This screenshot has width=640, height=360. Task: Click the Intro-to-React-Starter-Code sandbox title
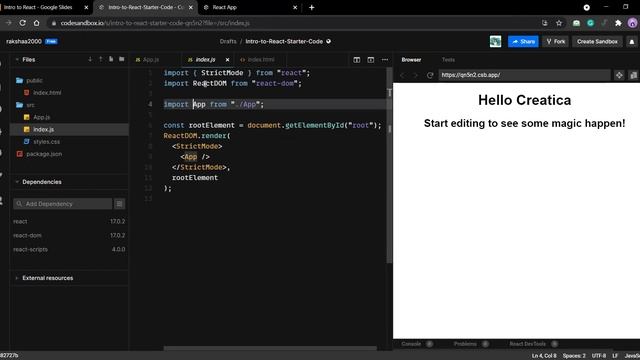tap(284, 42)
